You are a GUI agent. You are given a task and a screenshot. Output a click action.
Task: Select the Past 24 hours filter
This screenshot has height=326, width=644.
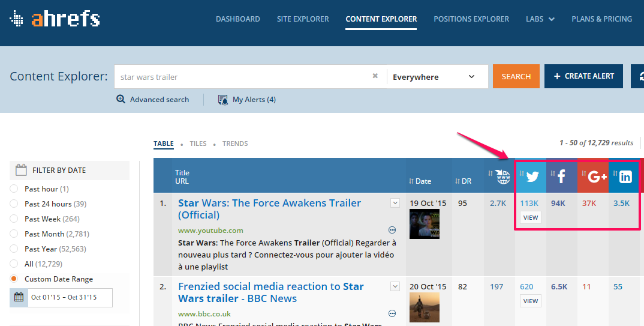tap(14, 204)
